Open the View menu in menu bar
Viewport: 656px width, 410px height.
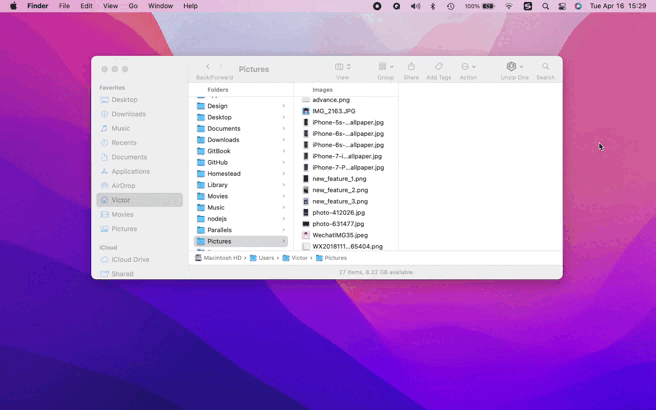pyautogui.click(x=110, y=6)
